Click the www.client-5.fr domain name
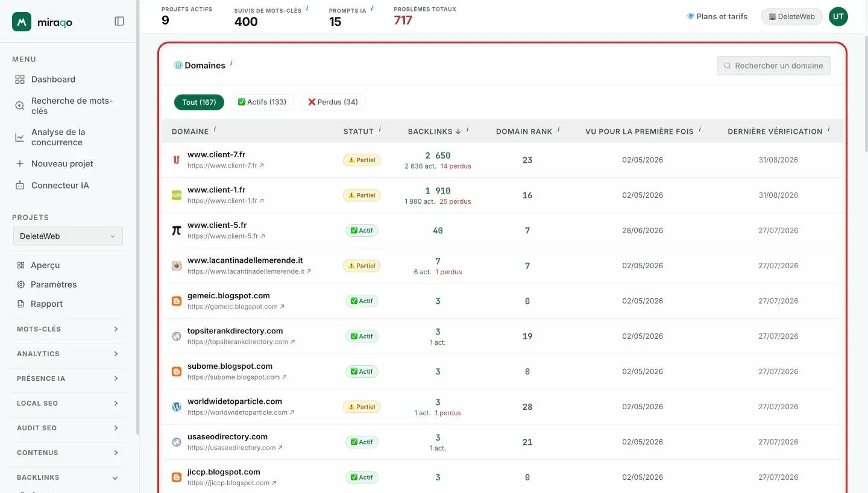 217,225
